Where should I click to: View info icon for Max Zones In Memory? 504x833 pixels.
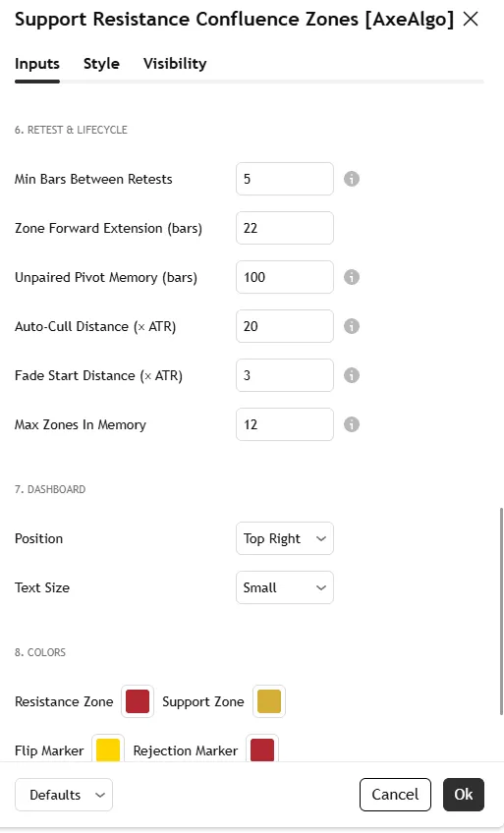[352, 424]
